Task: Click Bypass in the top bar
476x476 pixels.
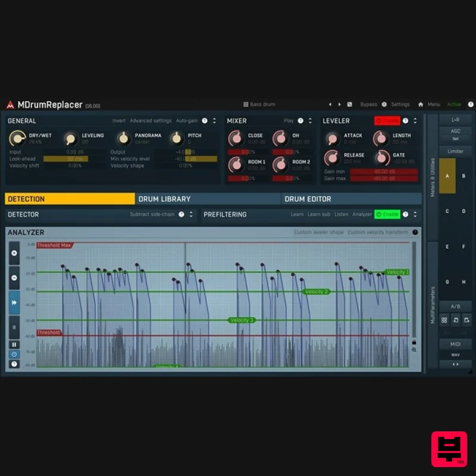Action: tap(369, 104)
